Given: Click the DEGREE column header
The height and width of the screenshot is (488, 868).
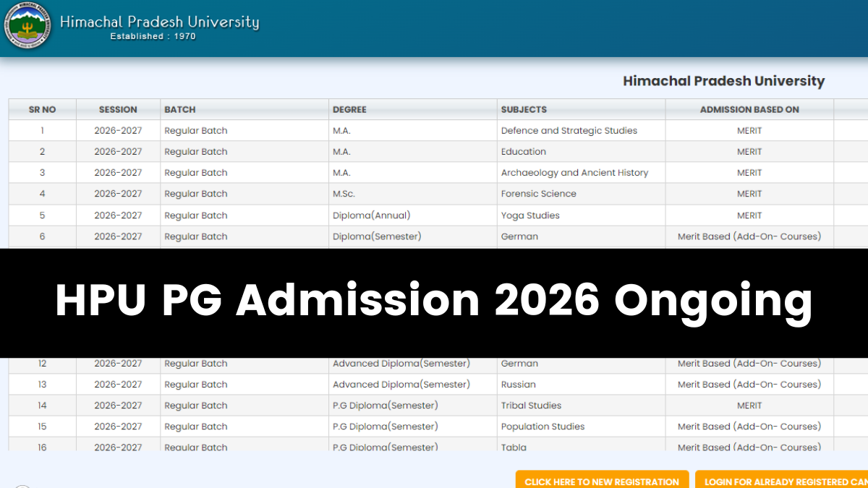Looking at the screenshot, I should pos(413,110).
